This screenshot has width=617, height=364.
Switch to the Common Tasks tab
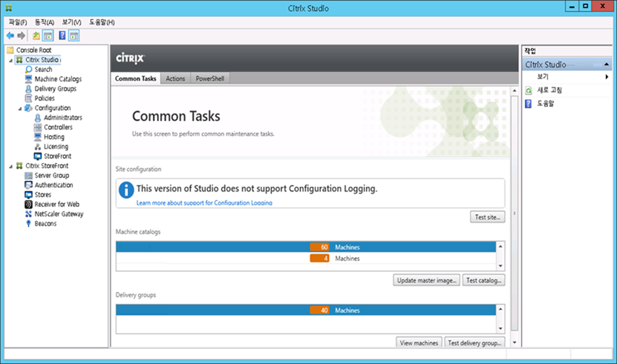136,79
